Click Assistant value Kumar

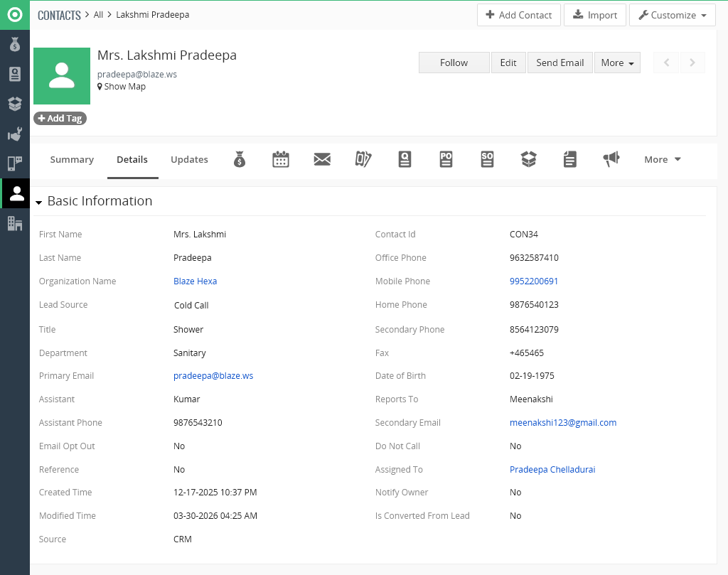pos(186,399)
